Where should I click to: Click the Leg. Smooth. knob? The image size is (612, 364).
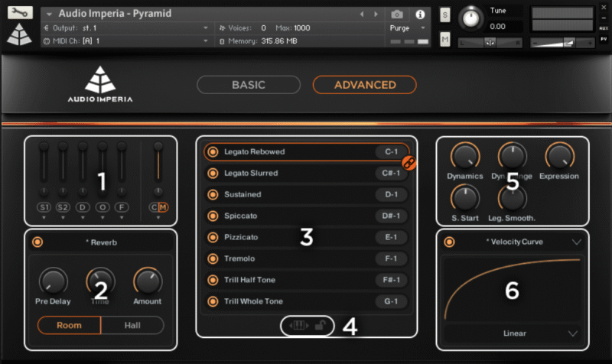click(x=512, y=198)
